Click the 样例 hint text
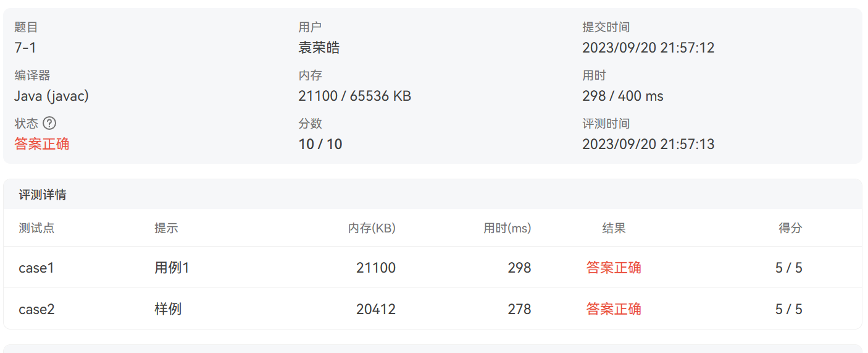This screenshot has height=353, width=868. pos(168,309)
